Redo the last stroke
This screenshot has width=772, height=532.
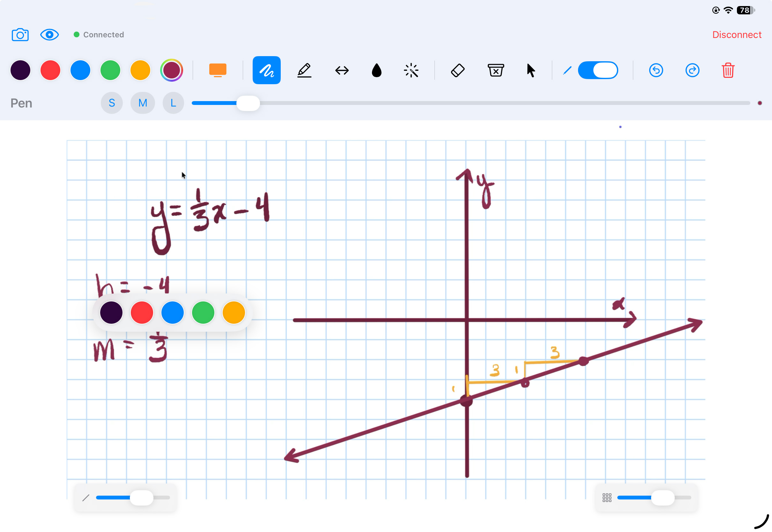pyautogui.click(x=692, y=70)
